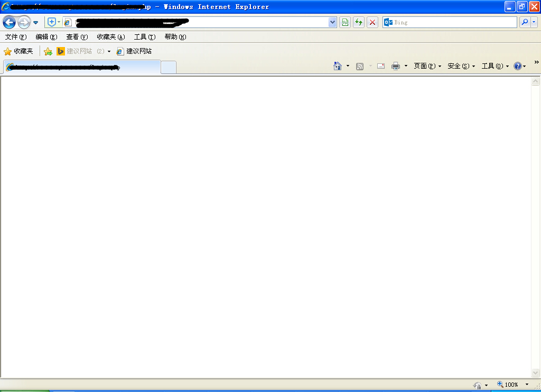The width and height of the screenshot is (541, 392).
Task: Open the 收藏夹 favorites star button
Action: (x=18, y=51)
